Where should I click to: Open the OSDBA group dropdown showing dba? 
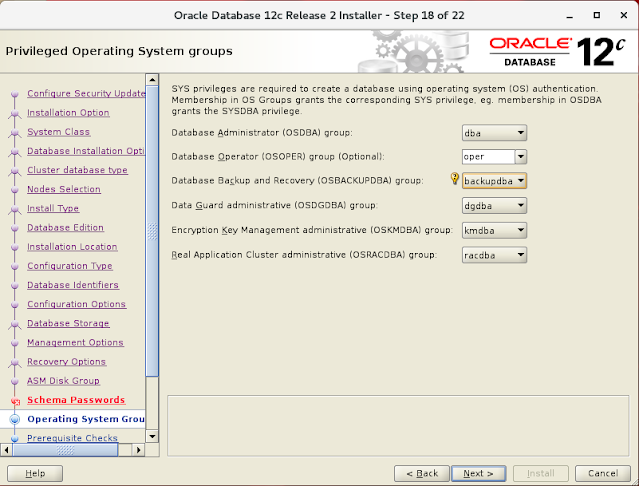494,133
